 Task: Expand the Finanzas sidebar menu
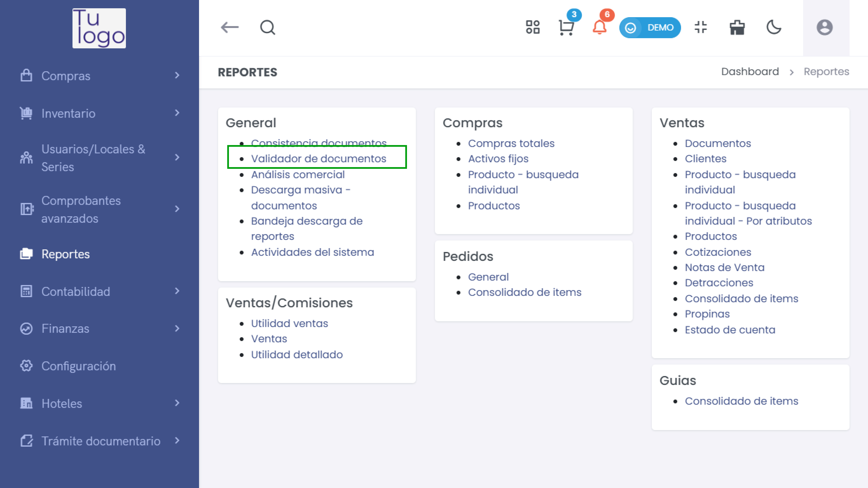[99, 329]
